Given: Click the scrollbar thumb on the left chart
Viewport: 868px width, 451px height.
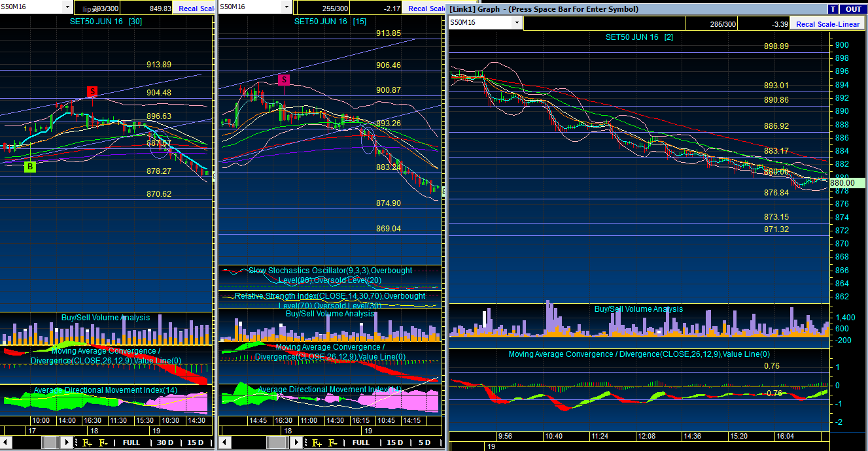Looking at the screenshot, I should point(50,443).
